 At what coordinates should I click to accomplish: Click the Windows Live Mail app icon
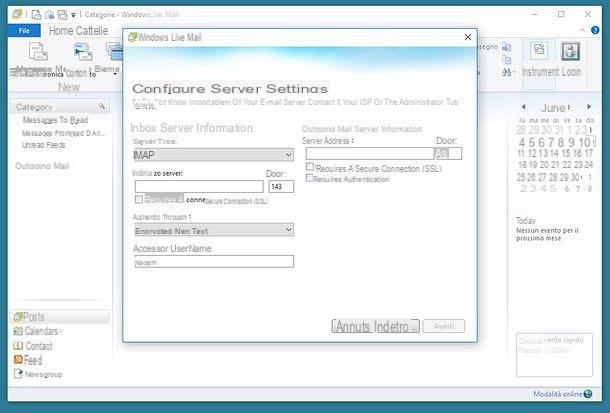coord(17,14)
